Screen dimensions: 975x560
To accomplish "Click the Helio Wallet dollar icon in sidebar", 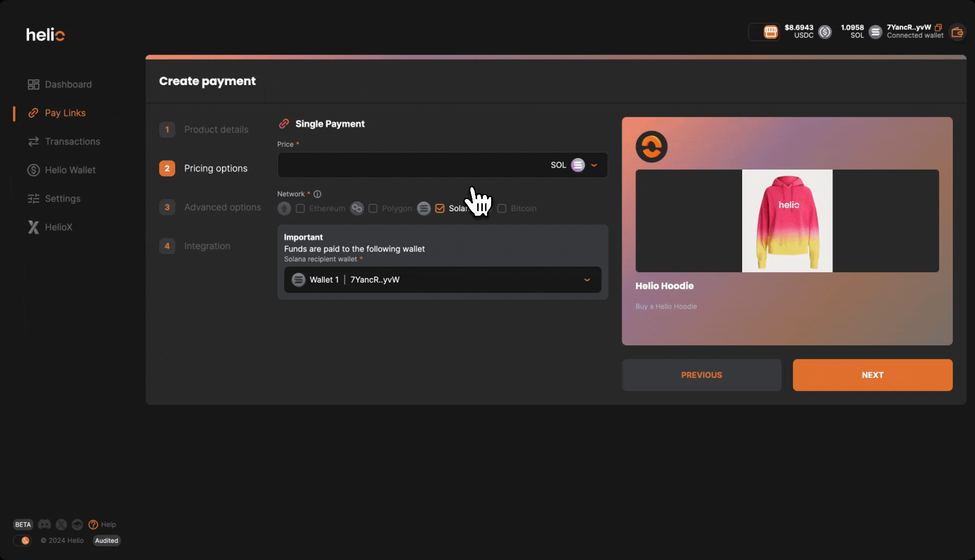I will [33, 170].
